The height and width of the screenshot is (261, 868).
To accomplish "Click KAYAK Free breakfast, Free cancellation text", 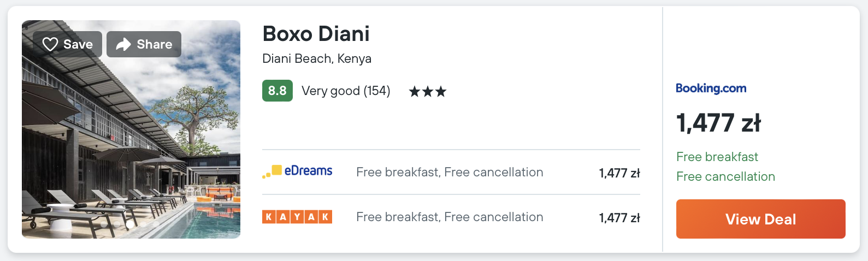I will click(449, 217).
